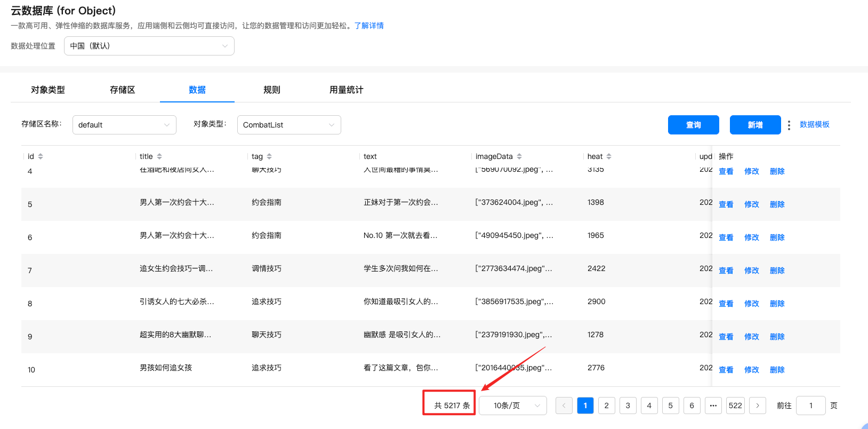Click heat value 1965
This screenshot has height=429, width=868.
tap(596, 235)
